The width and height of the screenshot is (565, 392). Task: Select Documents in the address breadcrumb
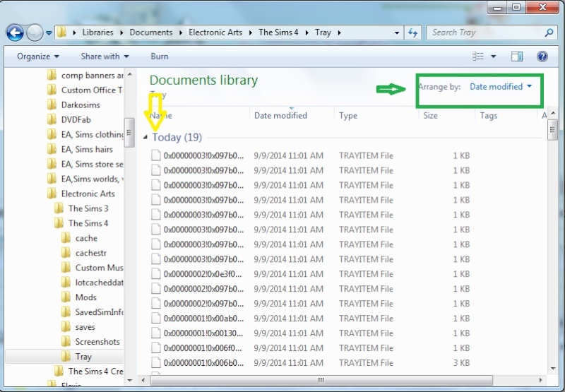pos(151,32)
